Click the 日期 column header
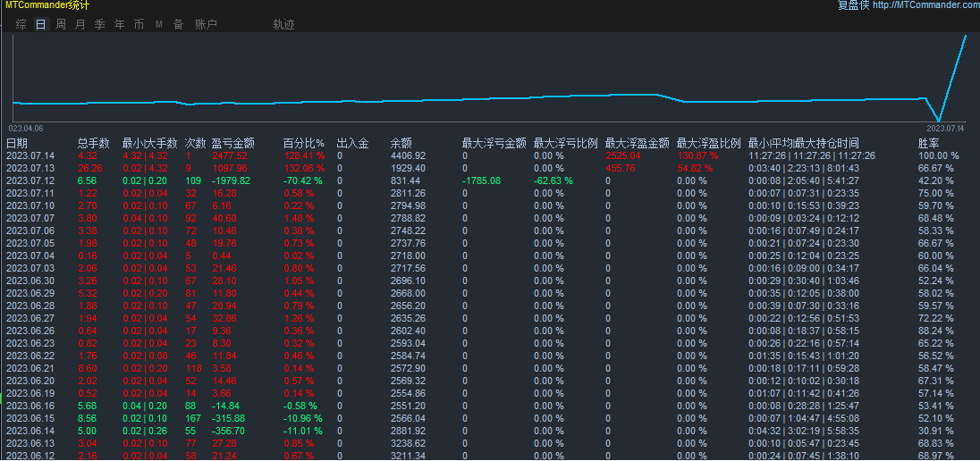This screenshot has width=980, height=461. (x=17, y=143)
